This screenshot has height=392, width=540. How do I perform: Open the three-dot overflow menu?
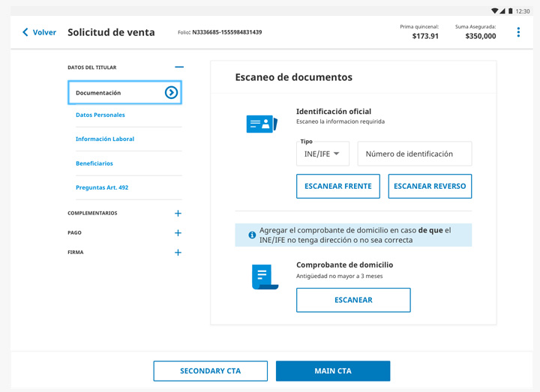pos(518,32)
